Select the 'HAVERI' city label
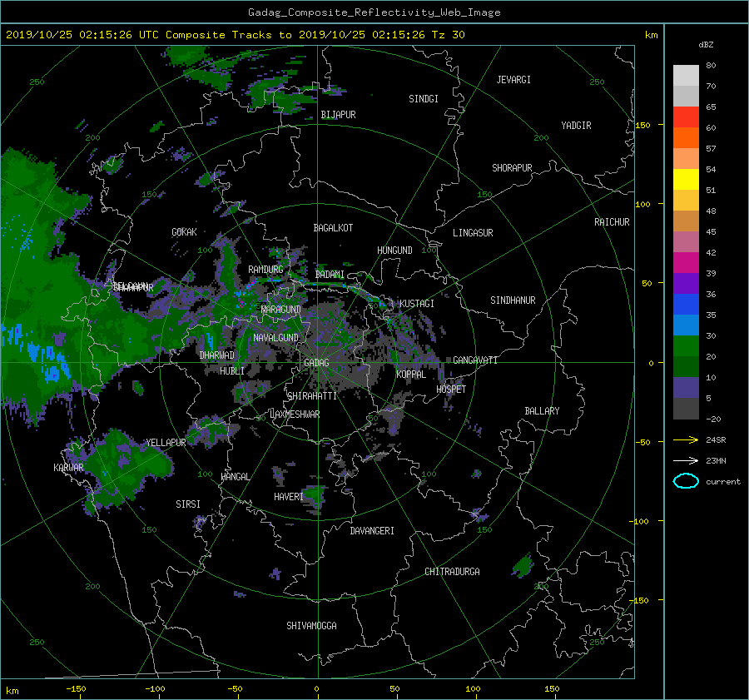This screenshot has height=700, width=749. (x=289, y=498)
